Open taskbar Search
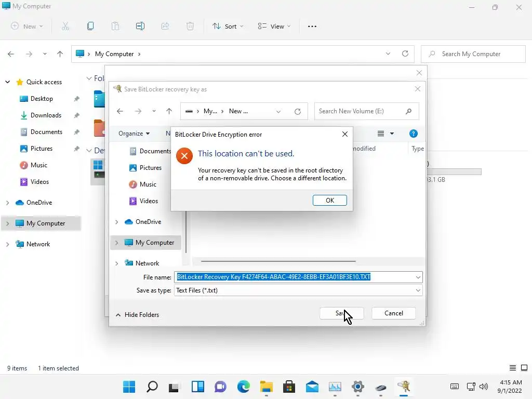 click(152, 387)
